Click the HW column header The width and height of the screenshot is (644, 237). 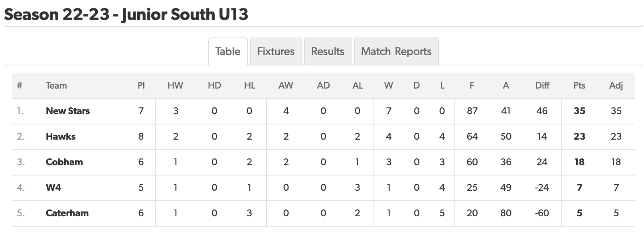175,85
